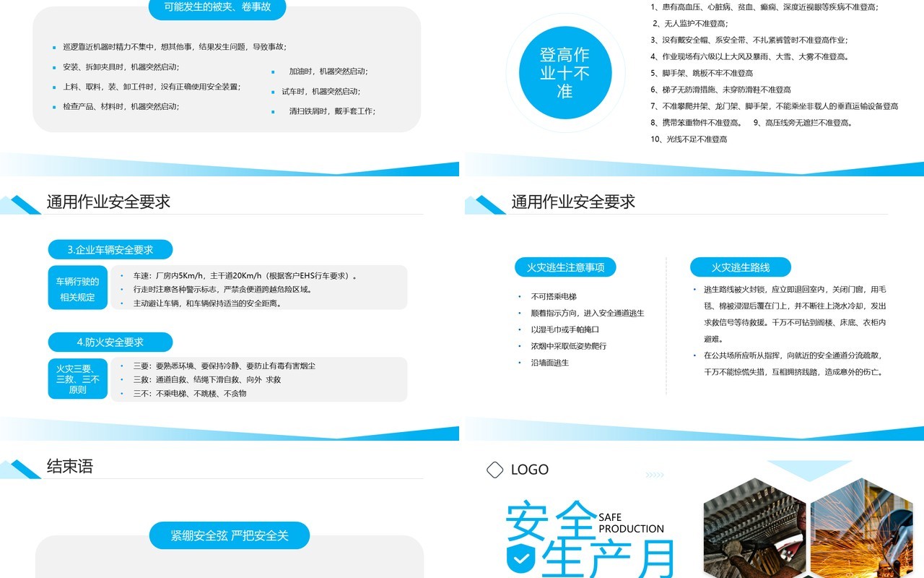924x578 pixels.
Task: Click the 火灾逃生注意事项 pill label
Action: coord(565,267)
